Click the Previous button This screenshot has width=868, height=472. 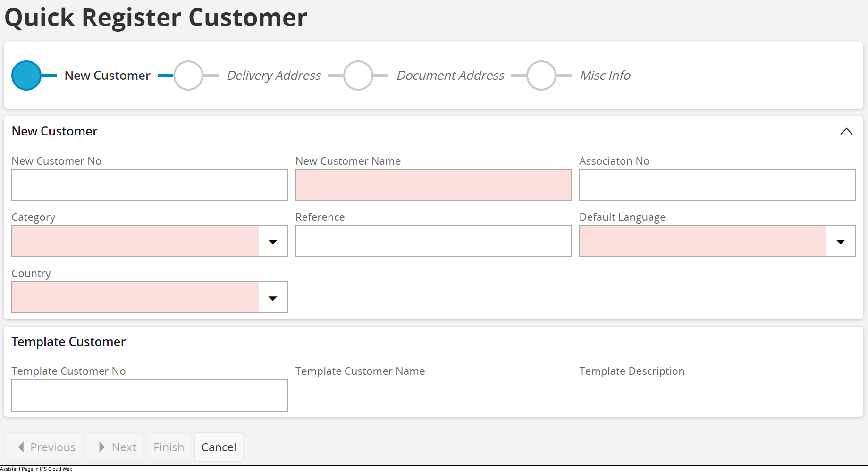[45, 447]
